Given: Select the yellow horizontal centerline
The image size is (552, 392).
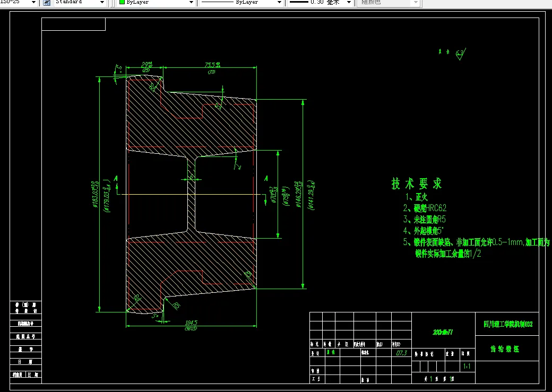Looking at the screenshot, I should click(191, 194).
